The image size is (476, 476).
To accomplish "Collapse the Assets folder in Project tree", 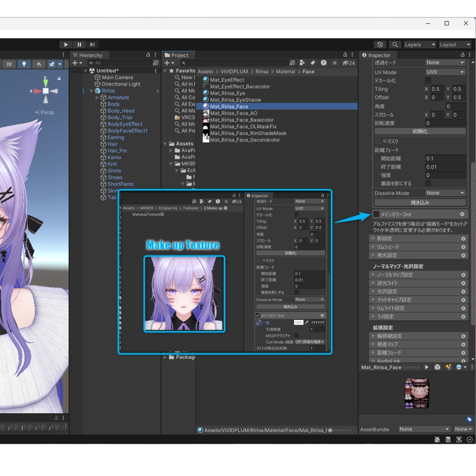I will [165, 144].
